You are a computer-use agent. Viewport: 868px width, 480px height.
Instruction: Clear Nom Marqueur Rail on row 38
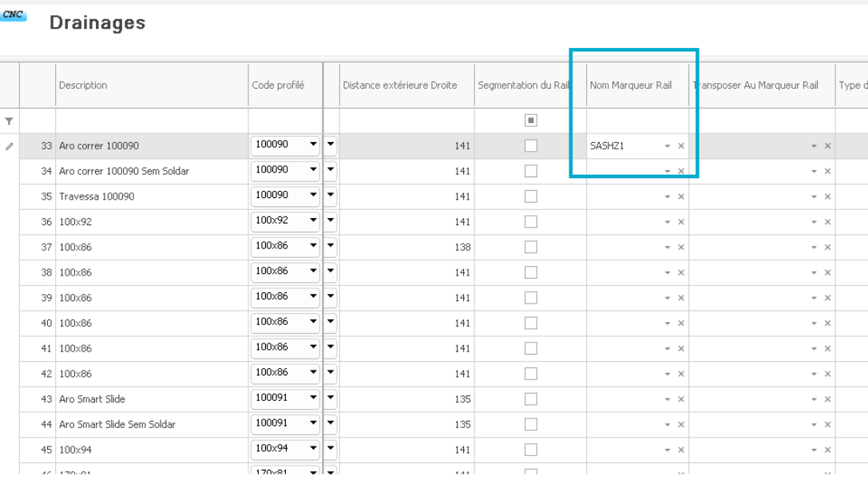point(681,273)
